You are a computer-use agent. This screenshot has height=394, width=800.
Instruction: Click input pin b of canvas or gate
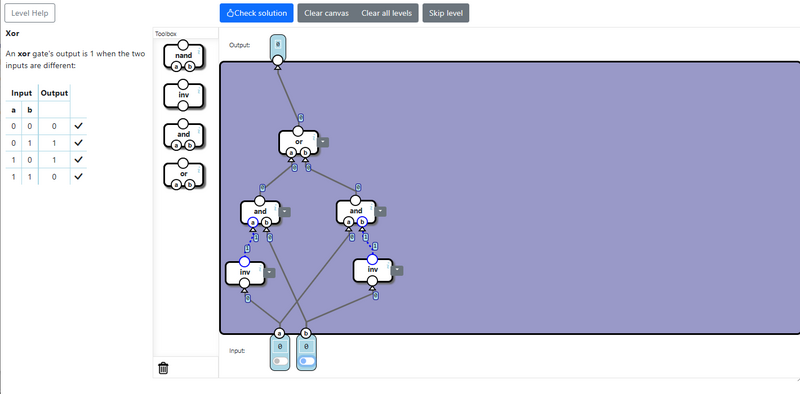tap(305, 153)
